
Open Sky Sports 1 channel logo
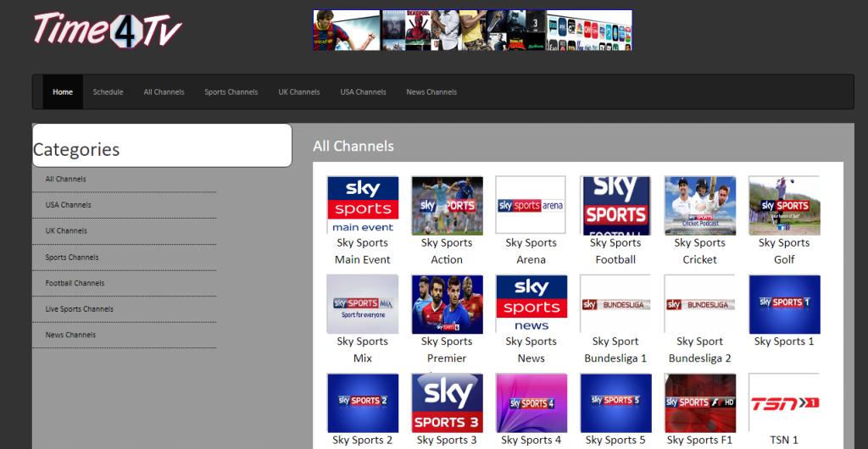[784, 304]
